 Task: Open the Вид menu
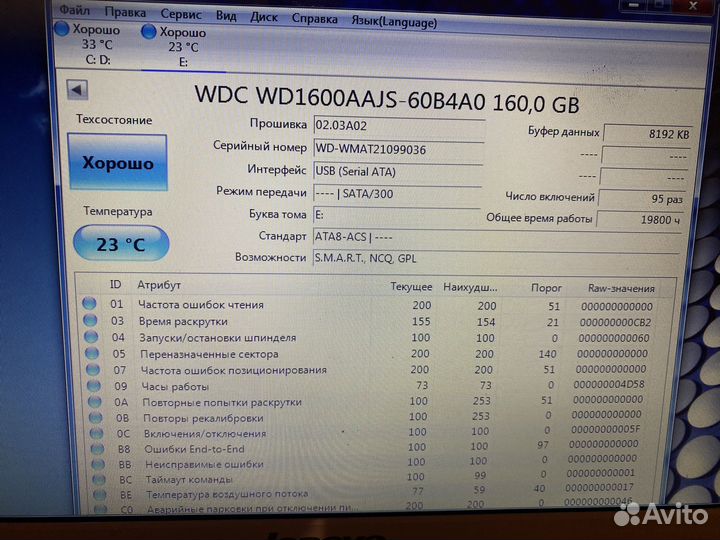[x=226, y=16]
